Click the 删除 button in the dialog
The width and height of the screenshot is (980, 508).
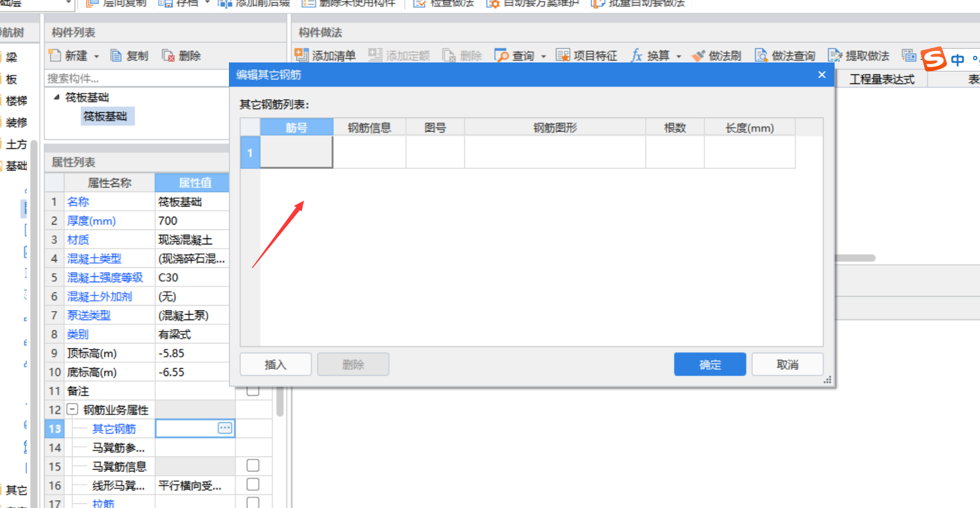353,364
